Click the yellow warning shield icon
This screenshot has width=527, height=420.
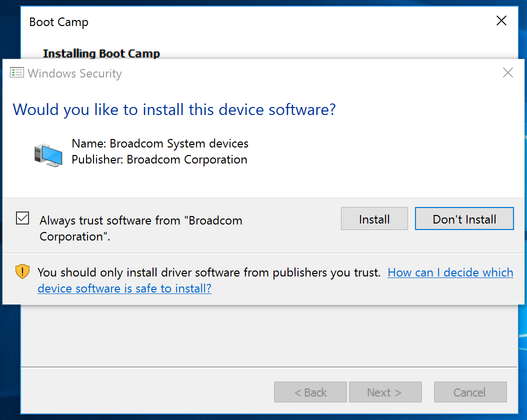(x=22, y=271)
